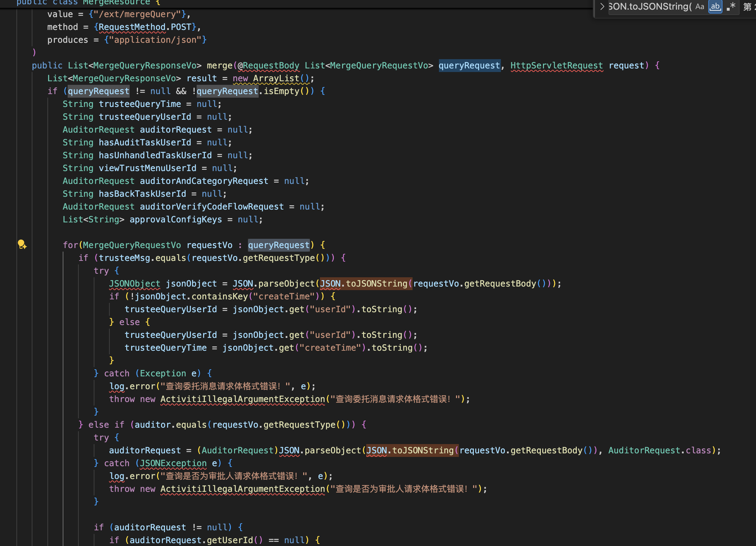
Task: Click ActivitiIllegalArgumentException in trustee catch block
Action: [242, 399]
